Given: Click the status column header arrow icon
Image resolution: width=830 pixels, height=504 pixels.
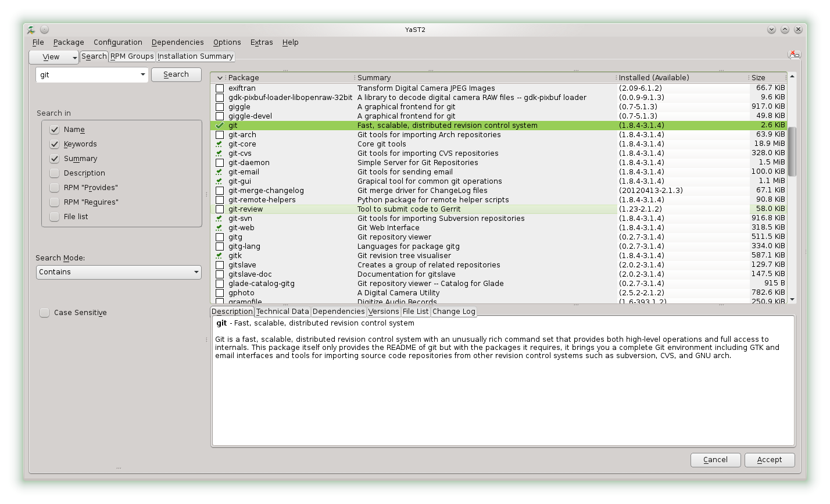Looking at the screenshot, I should [x=220, y=78].
